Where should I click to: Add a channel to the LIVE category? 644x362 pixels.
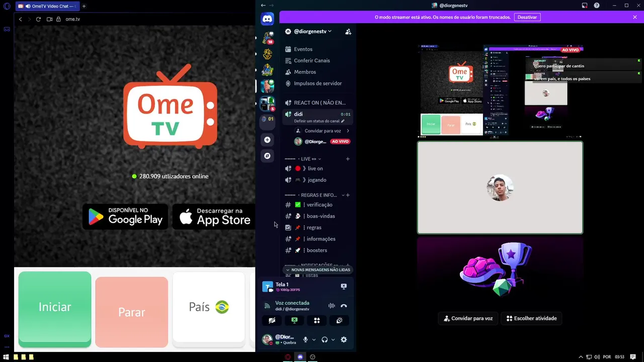pos(348,159)
